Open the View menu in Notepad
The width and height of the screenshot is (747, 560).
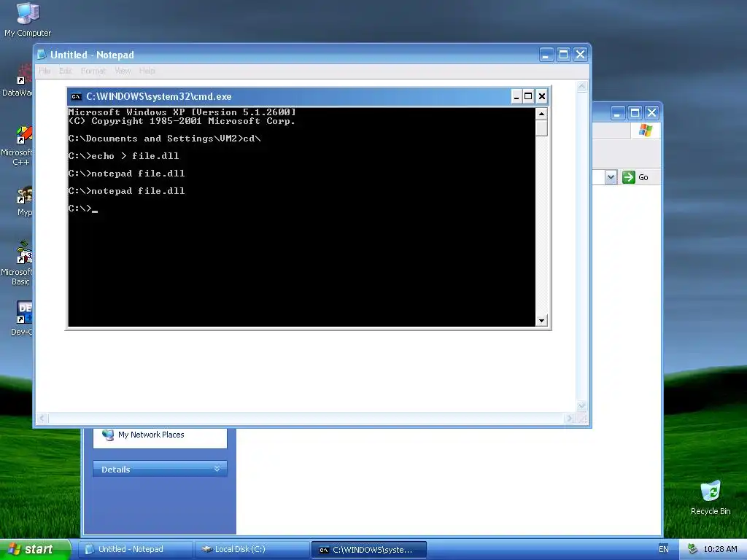(x=123, y=71)
